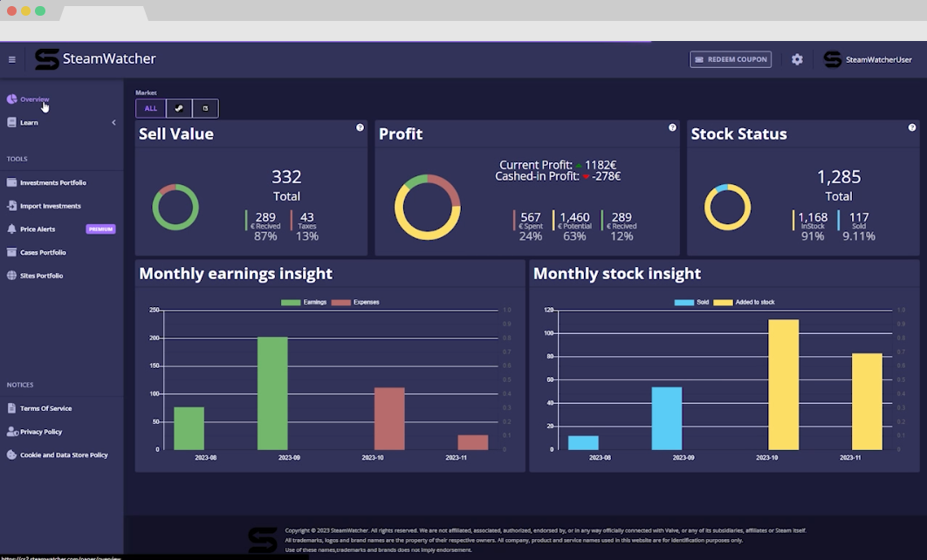
Task: Open the Profit help question mark
Action: coord(672,127)
